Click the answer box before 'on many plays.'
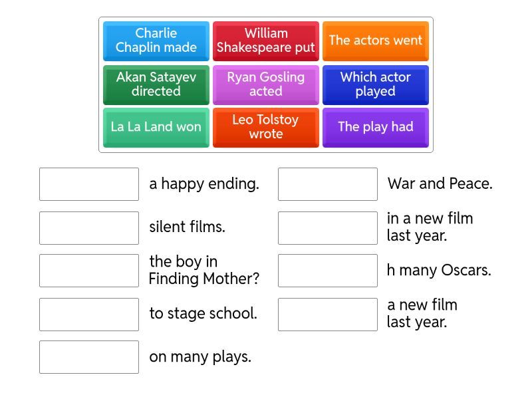 click(89, 357)
